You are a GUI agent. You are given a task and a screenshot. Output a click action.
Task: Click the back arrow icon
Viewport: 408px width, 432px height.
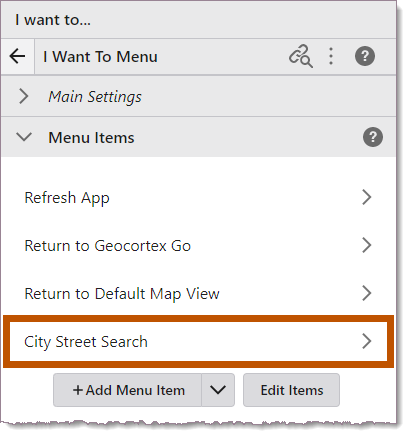pyautogui.click(x=17, y=56)
